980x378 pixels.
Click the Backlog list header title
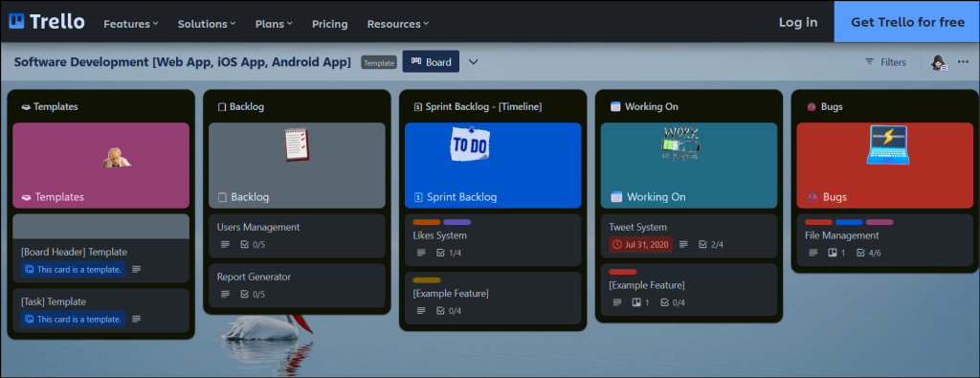[x=240, y=107]
